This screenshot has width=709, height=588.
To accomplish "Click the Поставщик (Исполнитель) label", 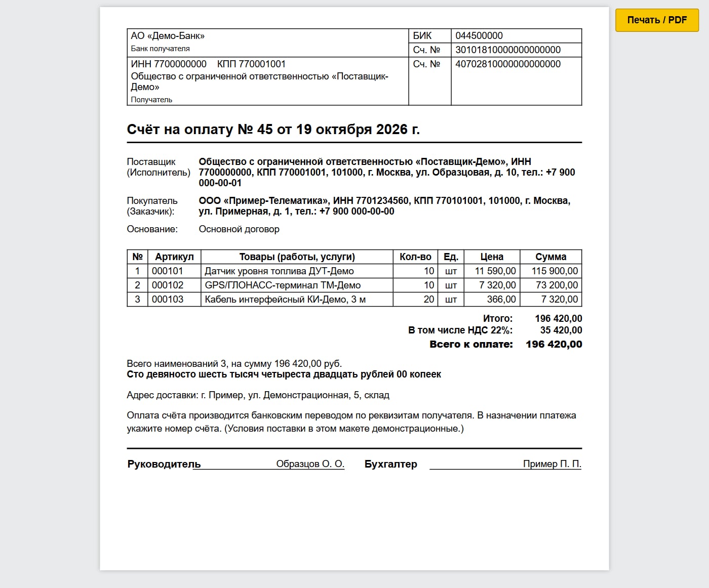I will click(159, 167).
